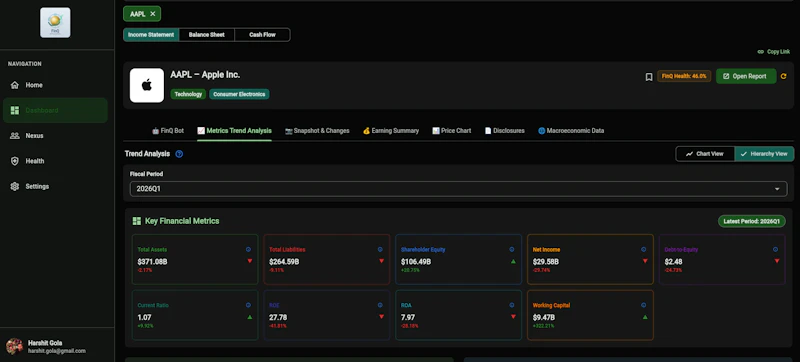Viewport: 800px width, 362px height.
Task: Click the Apple company logo
Action: coord(147,85)
